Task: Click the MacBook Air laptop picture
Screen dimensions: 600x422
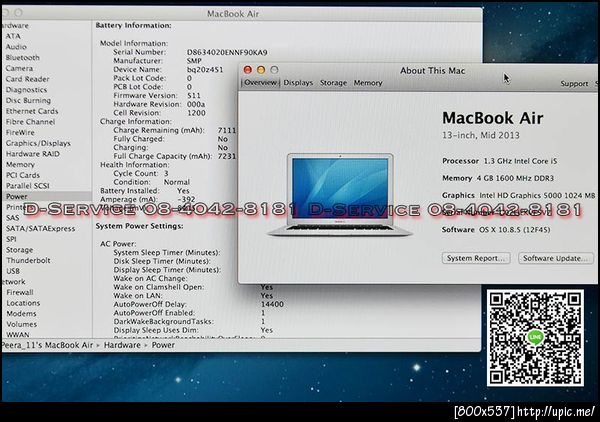Action: pyautogui.click(x=340, y=194)
